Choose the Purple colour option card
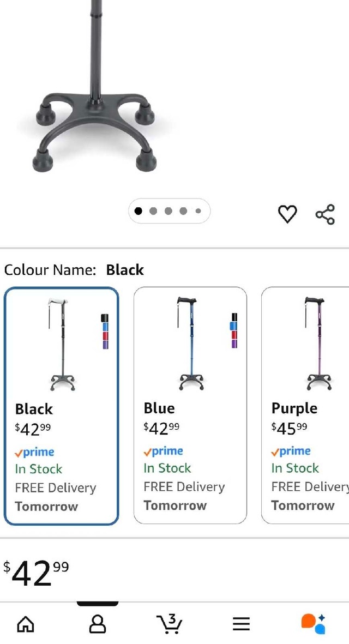Viewport: 349px width, 644px height. coord(305,406)
